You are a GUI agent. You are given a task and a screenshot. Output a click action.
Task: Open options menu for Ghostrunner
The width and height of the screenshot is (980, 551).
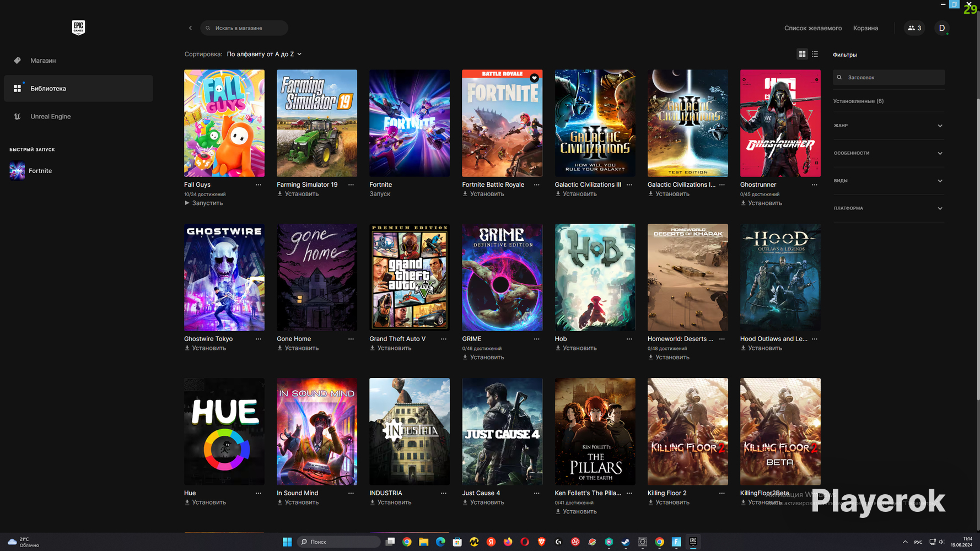pos(815,185)
